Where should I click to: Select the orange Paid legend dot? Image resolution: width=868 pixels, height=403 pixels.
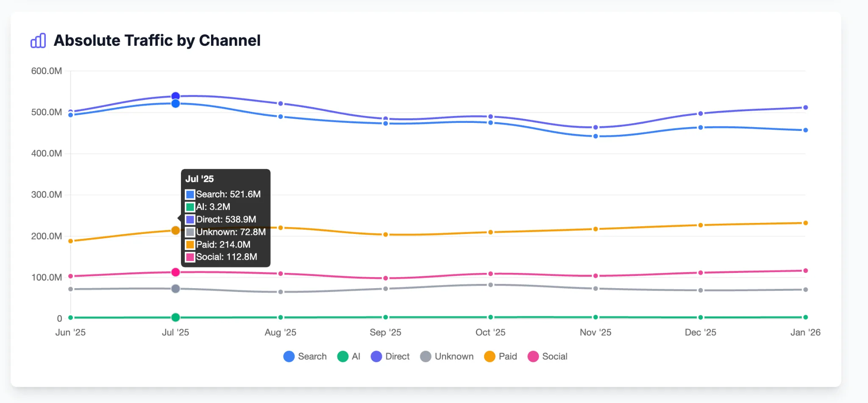click(x=490, y=356)
